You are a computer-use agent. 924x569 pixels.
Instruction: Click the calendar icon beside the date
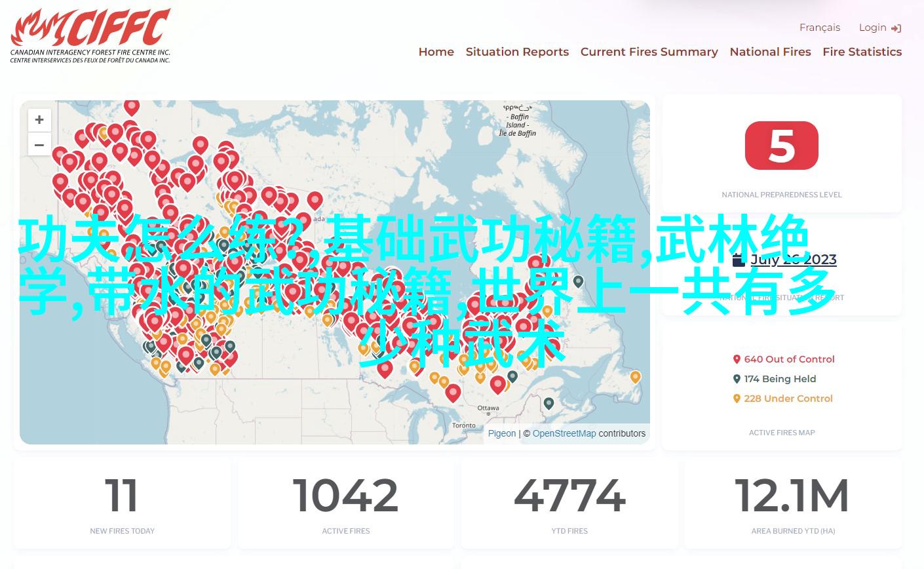tap(739, 260)
